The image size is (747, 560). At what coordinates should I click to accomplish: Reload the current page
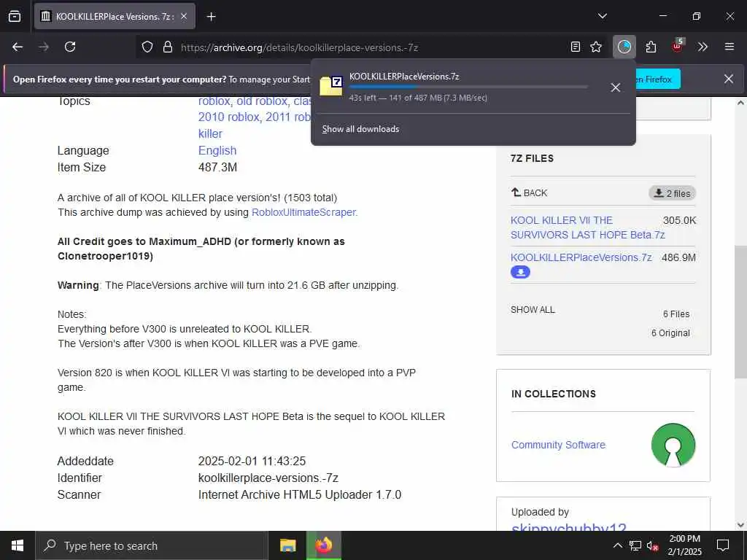[x=70, y=47]
